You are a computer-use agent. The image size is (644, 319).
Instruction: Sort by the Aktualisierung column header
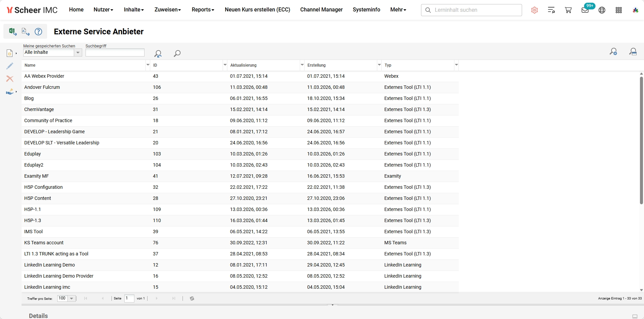[243, 65]
